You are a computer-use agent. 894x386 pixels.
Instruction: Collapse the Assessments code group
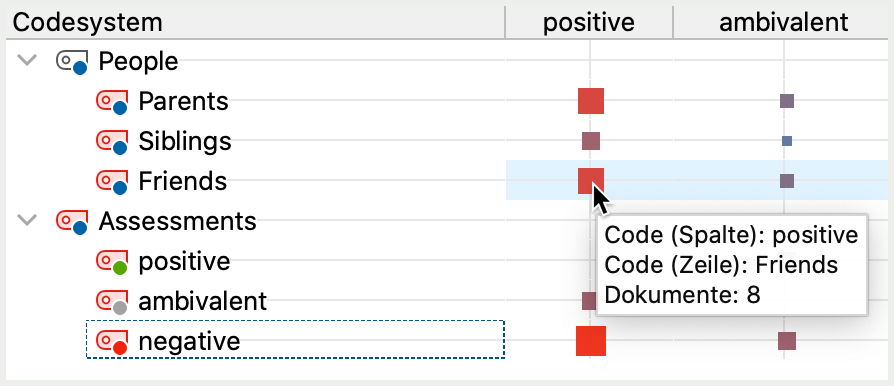coord(27,220)
